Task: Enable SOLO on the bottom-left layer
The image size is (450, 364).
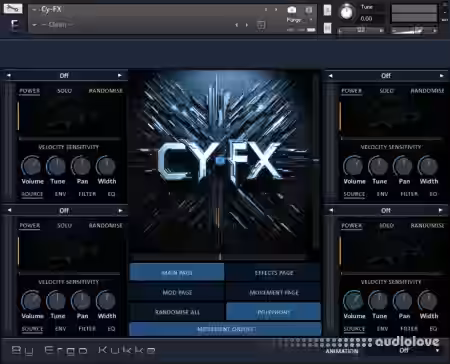Action: (x=64, y=226)
